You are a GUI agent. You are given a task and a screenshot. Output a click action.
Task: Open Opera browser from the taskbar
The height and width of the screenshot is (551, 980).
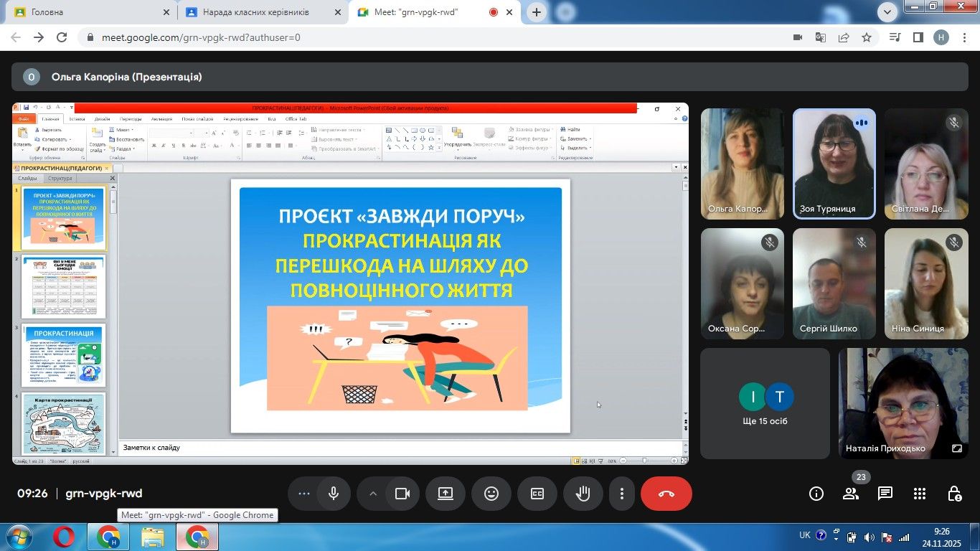point(64,537)
